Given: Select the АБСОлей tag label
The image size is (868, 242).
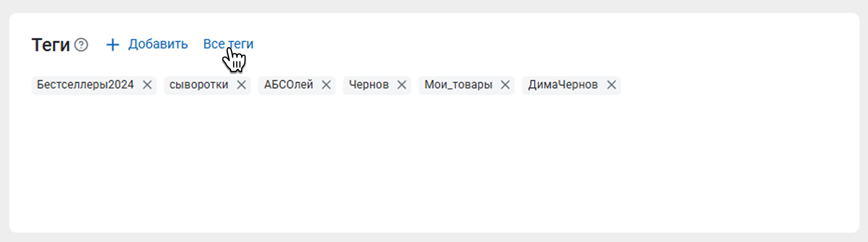Looking at the screenshot, I should pyautogui.click(x=289, y=85).
